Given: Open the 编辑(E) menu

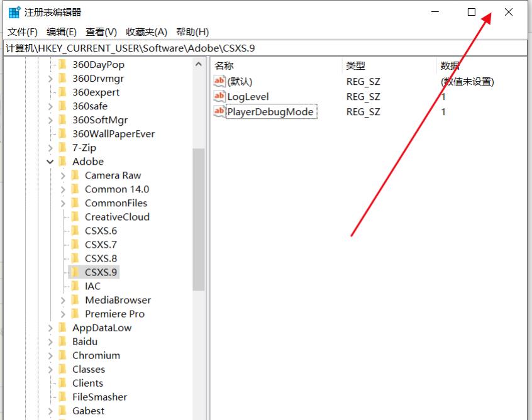Looking at the screenshot, I should 62,32.
